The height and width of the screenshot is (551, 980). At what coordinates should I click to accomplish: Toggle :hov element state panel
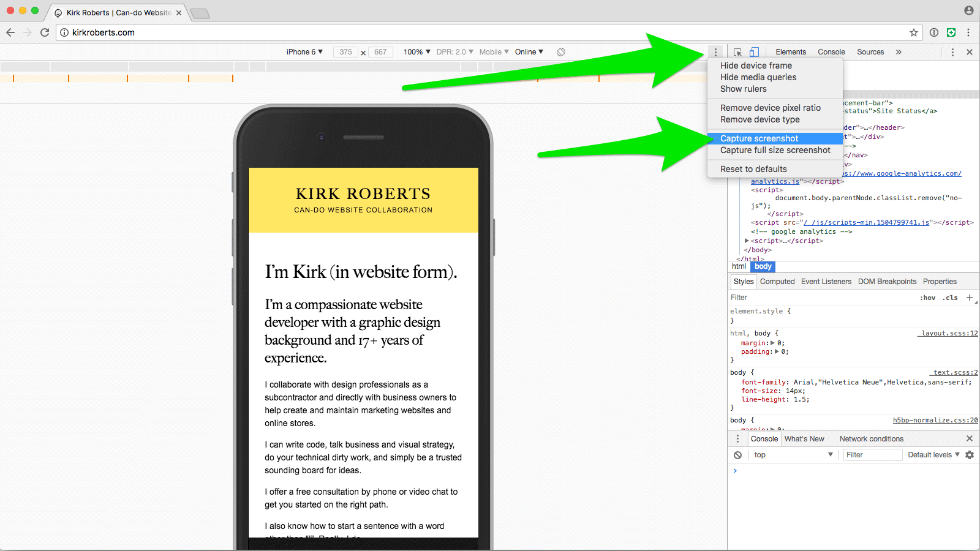click(x=928, y=298)
